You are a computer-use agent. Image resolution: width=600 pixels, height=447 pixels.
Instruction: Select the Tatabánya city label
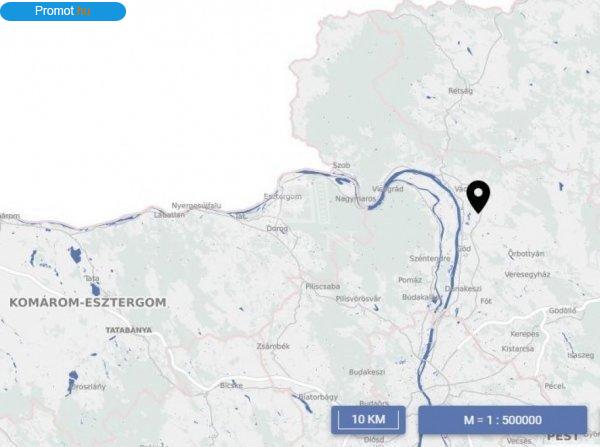click(129, 330)
